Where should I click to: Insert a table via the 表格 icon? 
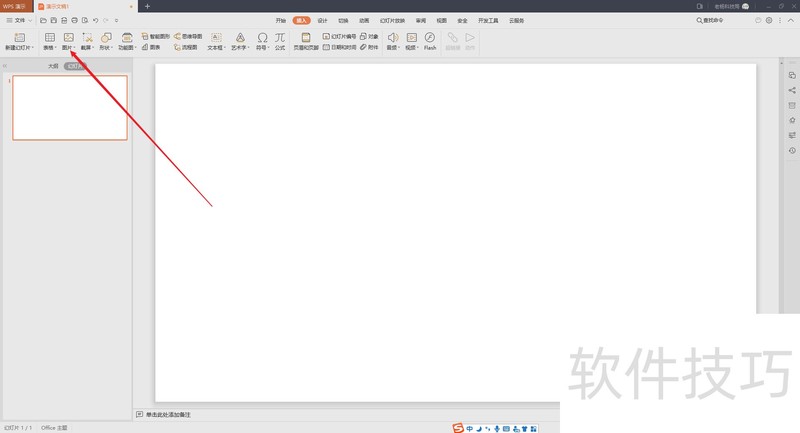49,38
